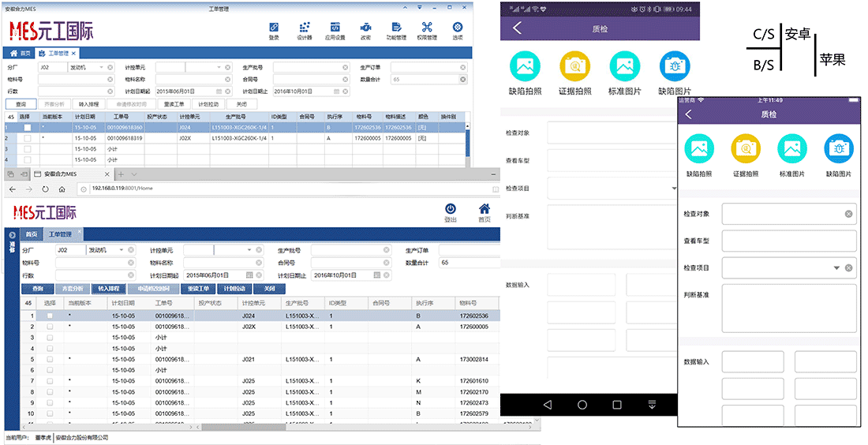The width and height of the screenshot is (868, 445).
Task: Expand the 计控单元 dropdown in the browser page
Action: tap(249, 250)
